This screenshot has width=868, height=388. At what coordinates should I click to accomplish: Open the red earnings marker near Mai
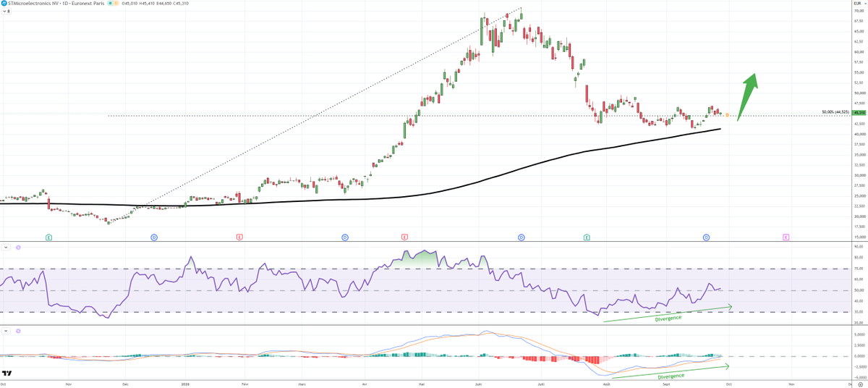pyautogui.click(x=404, y=237)
